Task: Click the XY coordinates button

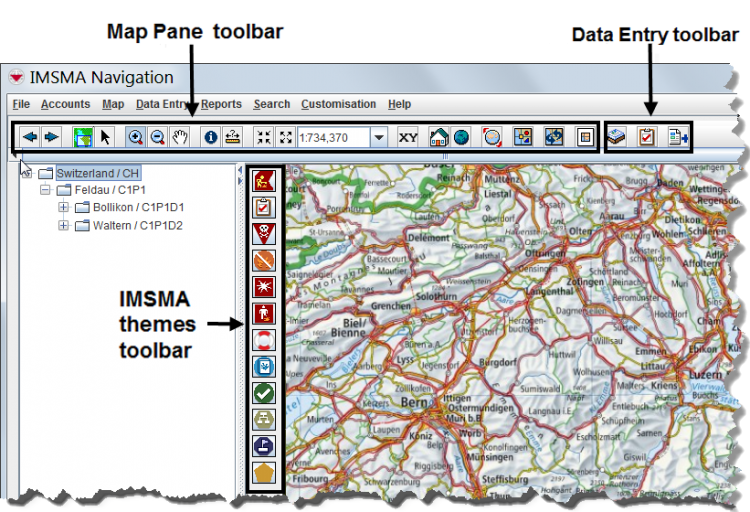Action: click(x=408, y=138)
